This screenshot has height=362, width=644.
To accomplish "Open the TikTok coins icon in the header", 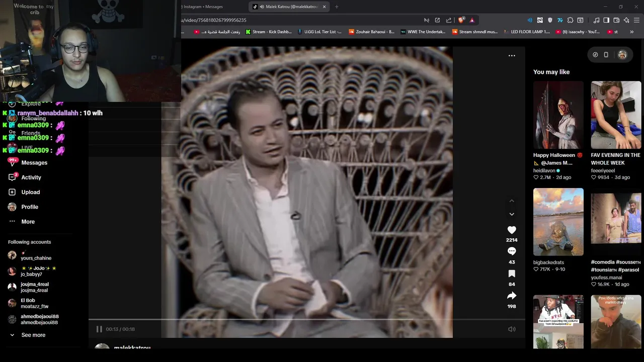I will click(x=595, y=55).
